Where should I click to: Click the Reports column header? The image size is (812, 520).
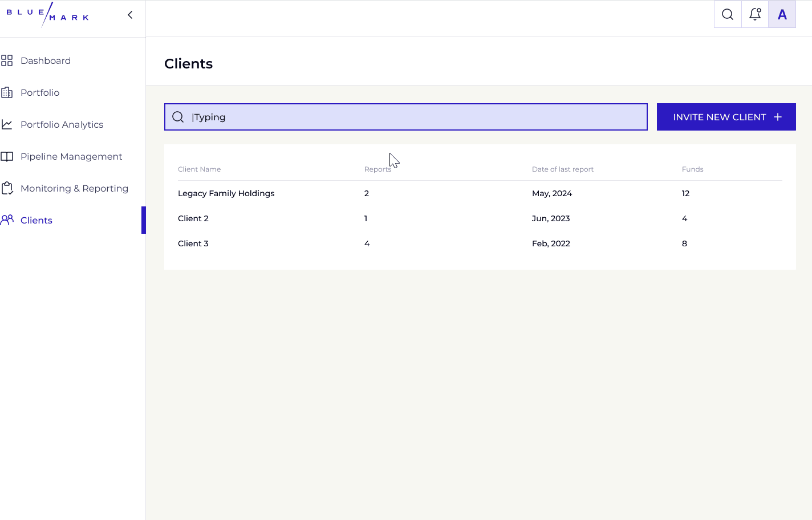377,169
